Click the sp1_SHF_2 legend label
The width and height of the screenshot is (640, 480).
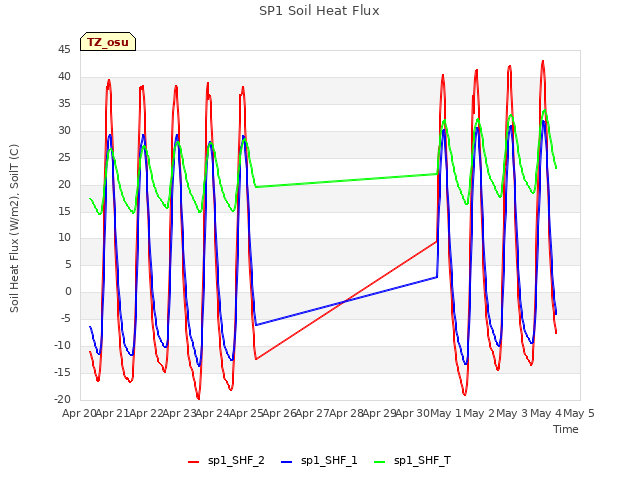coord(236,461)
